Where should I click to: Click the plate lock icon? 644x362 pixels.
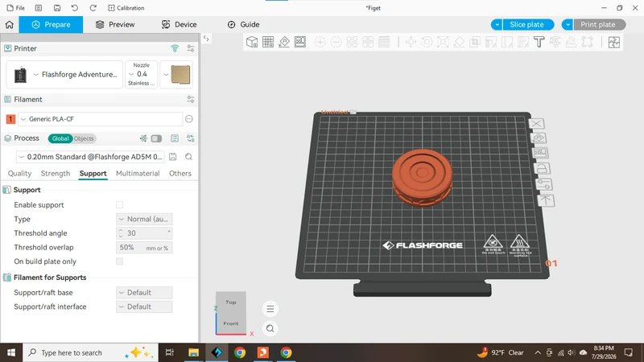[x=542, y=169]
